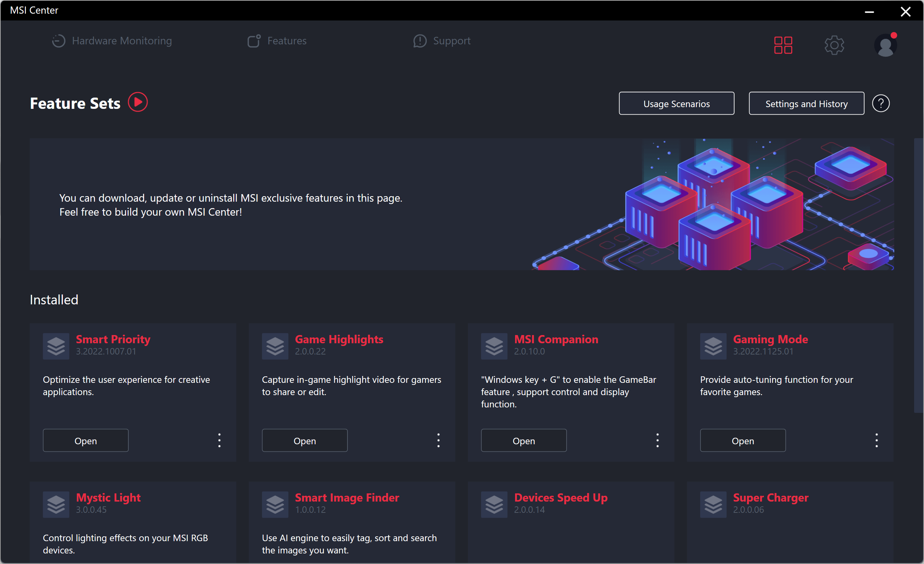Open Gaming Mode three-dot options
924x564 pixels.
(876, 440)
